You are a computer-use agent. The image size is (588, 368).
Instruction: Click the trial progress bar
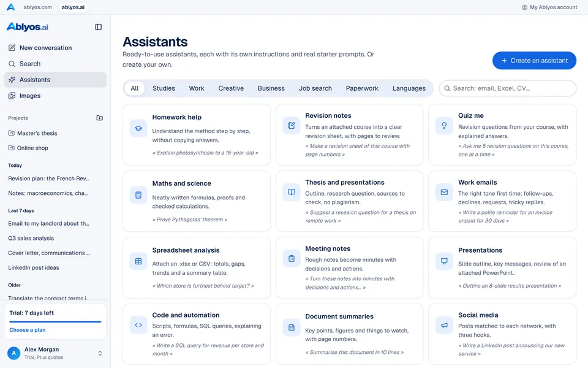[55, 321]
